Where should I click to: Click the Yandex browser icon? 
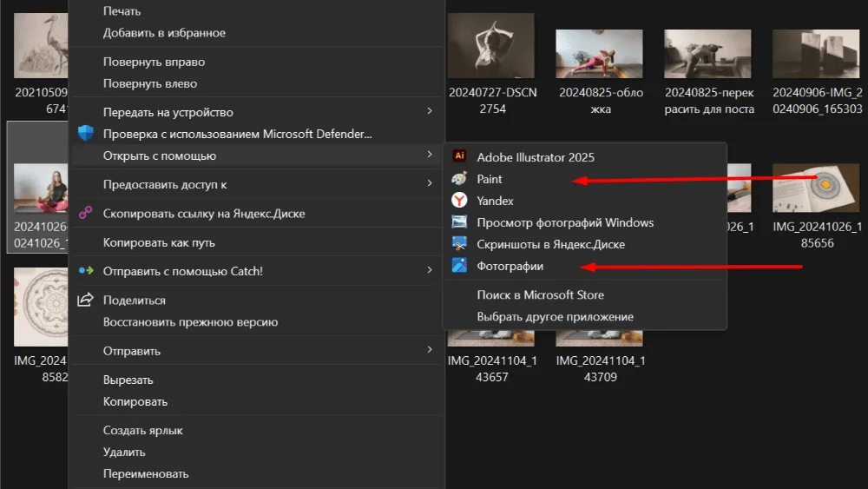coord(460,201)
